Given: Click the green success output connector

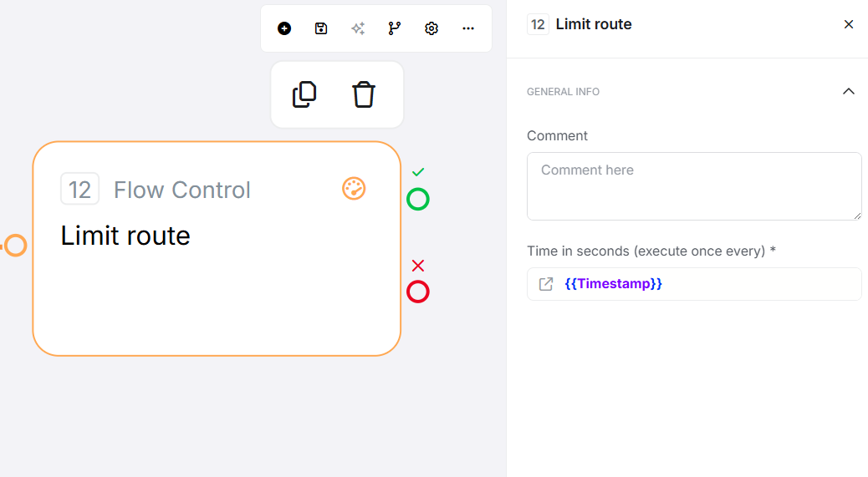Looking at the screenshot, I should tap(418, 199).
